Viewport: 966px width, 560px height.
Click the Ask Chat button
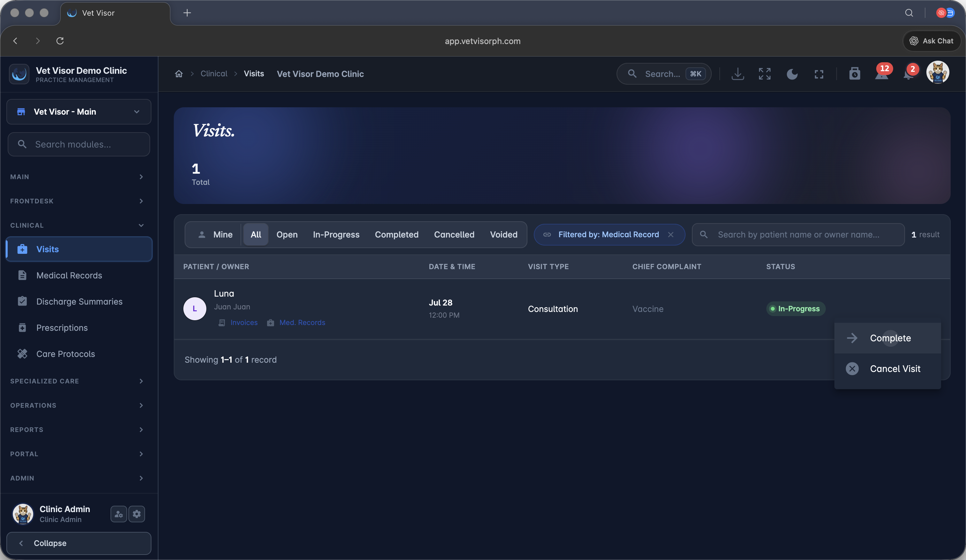931,41
